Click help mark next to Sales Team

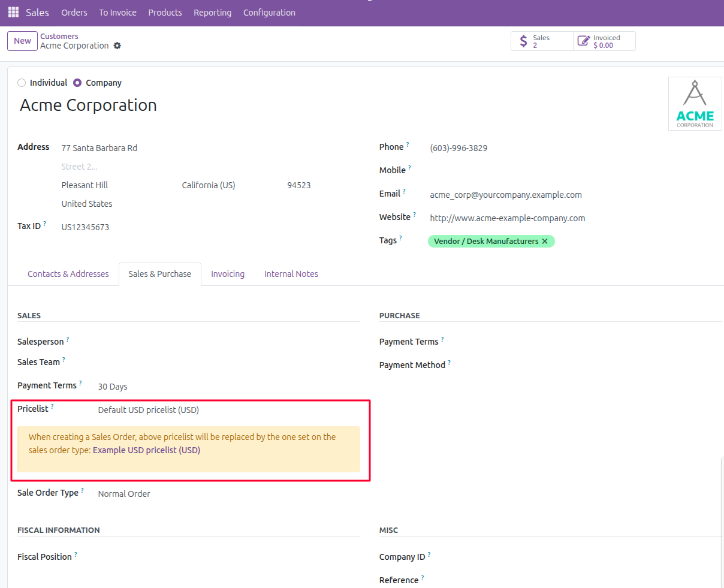(x=64, y=360)
